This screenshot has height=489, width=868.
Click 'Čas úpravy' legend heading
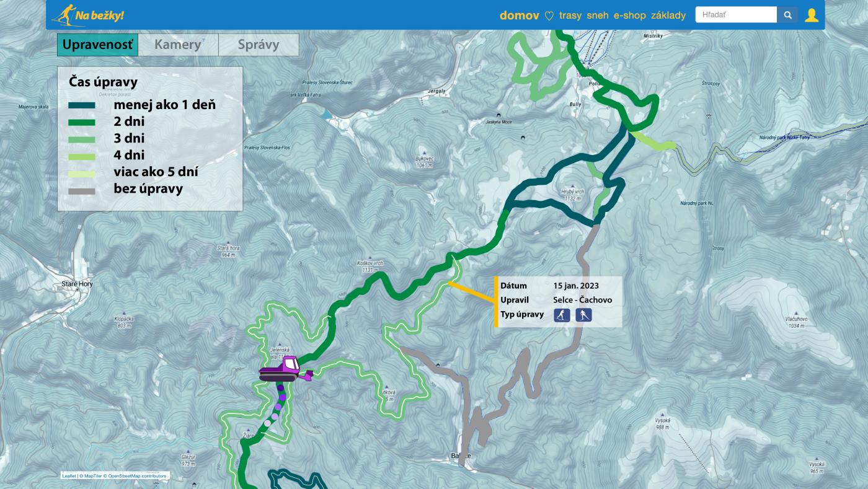[x=104, y=82]
